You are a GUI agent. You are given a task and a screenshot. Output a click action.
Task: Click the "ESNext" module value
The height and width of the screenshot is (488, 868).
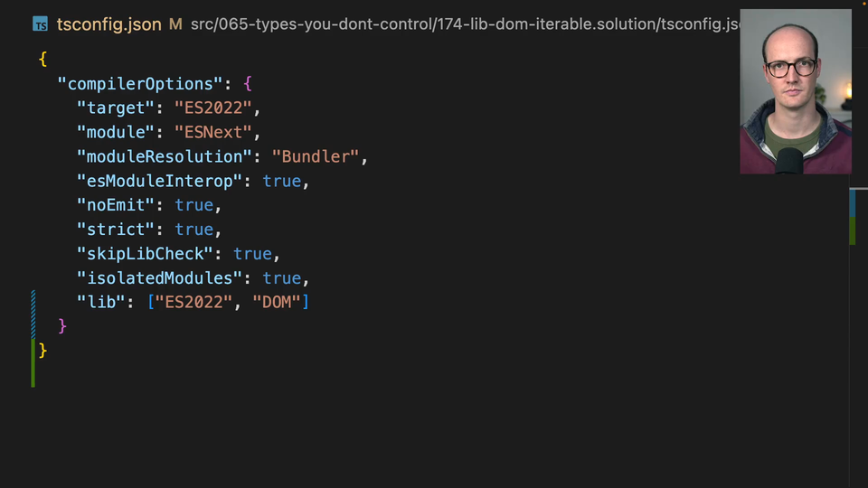coord(213,132)
